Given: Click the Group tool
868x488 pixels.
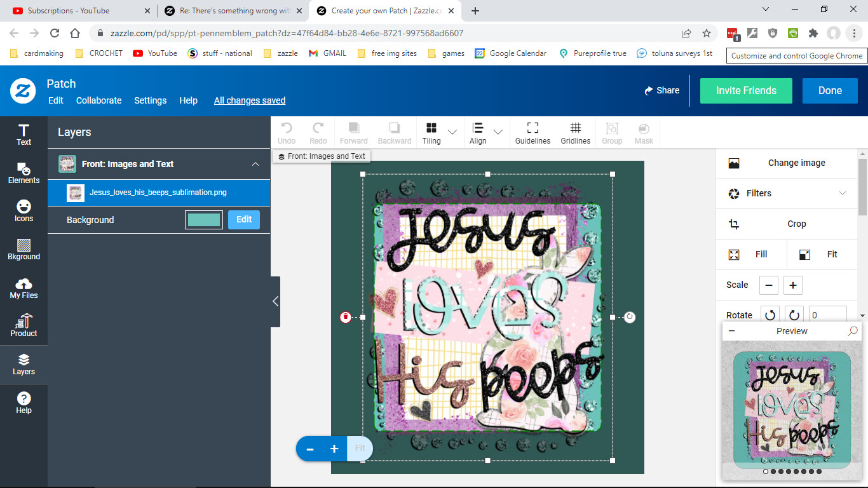Looking at the screenshot, I should click(x=612, y=133).
